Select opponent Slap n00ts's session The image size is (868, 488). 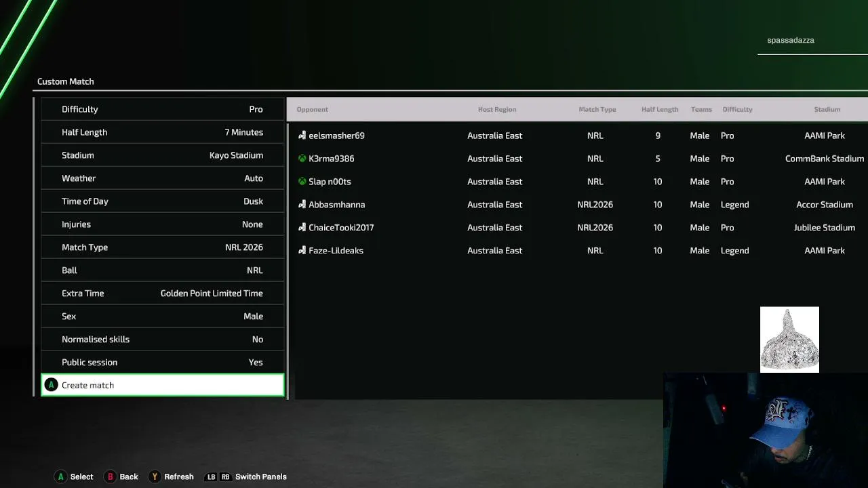pyautogui.click(x=579, y=182)
